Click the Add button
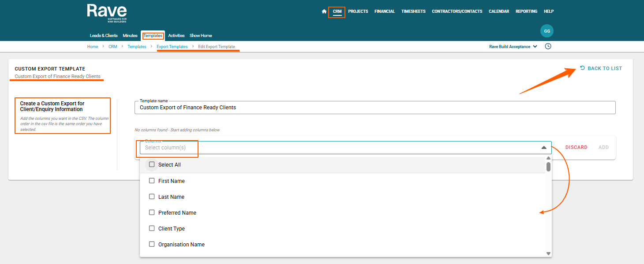The image size is (644, 264). [x=603, y=147]
